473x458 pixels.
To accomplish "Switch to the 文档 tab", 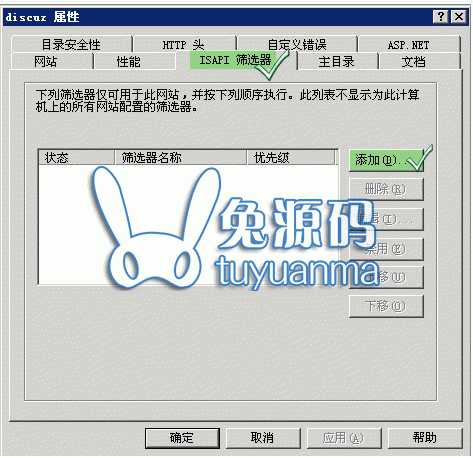I will coord(420,61).
